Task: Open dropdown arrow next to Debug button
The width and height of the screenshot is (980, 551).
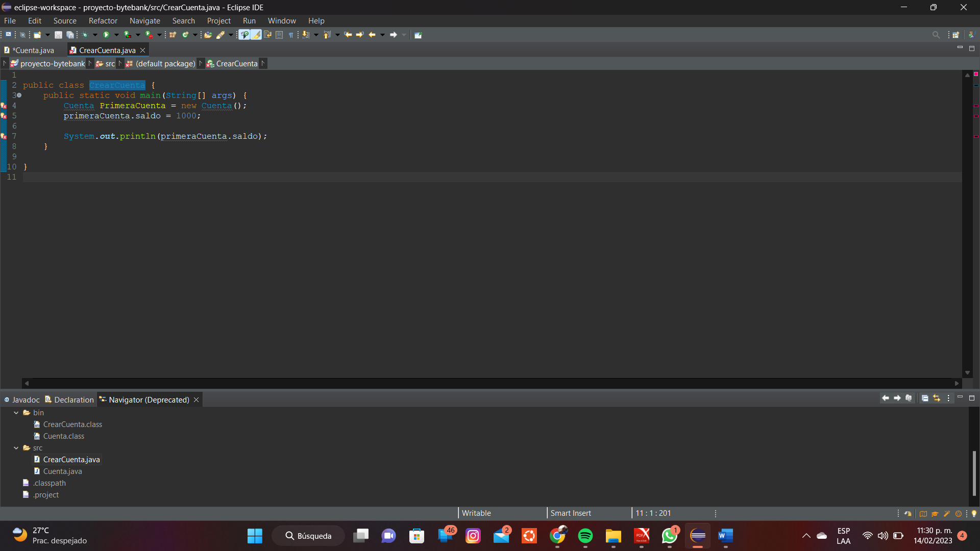Action: [95, 35]
